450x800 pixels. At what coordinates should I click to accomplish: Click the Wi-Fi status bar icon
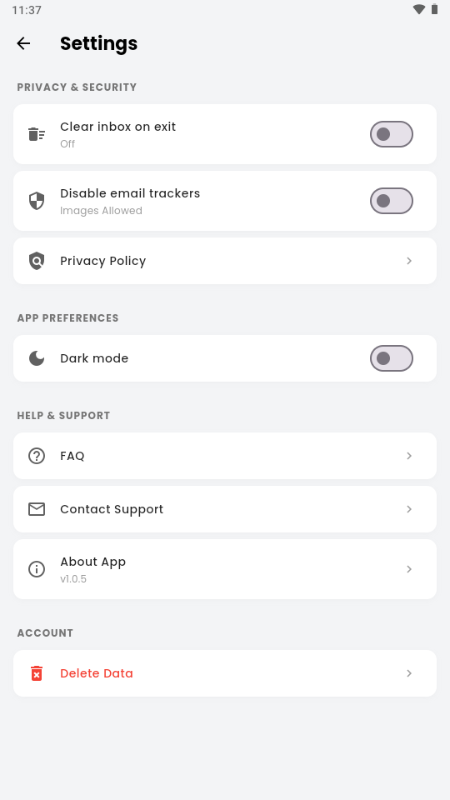[x=419, y=9]
